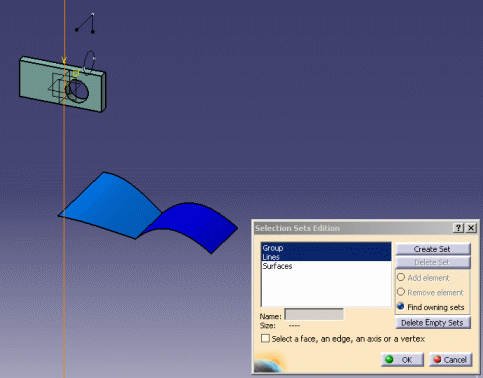Click the Delete Set button

coord(433,262)
